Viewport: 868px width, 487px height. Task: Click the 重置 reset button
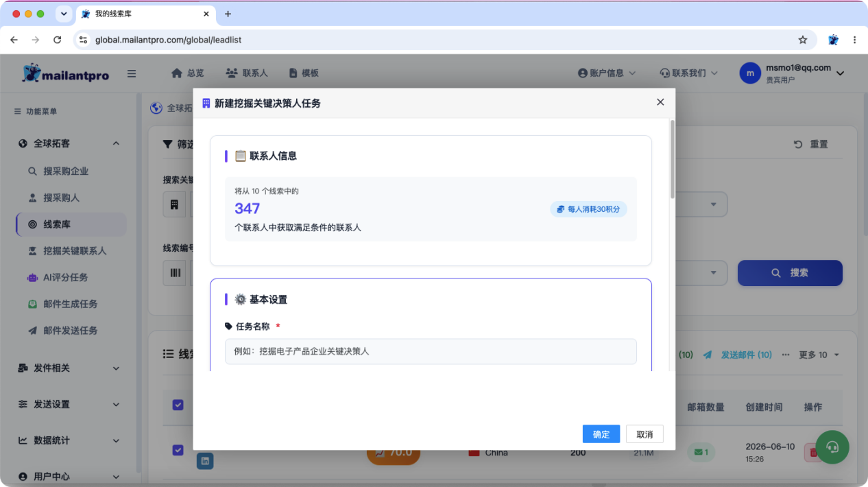811,144
